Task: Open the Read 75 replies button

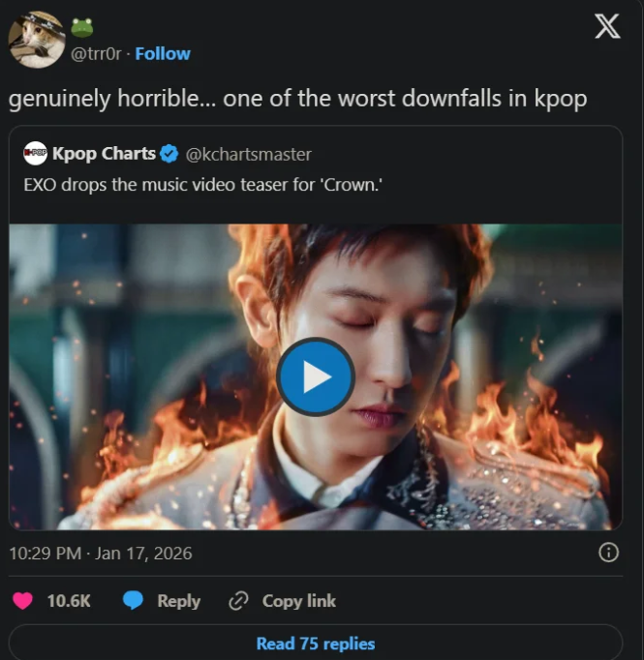Action: tap(315, 644)
